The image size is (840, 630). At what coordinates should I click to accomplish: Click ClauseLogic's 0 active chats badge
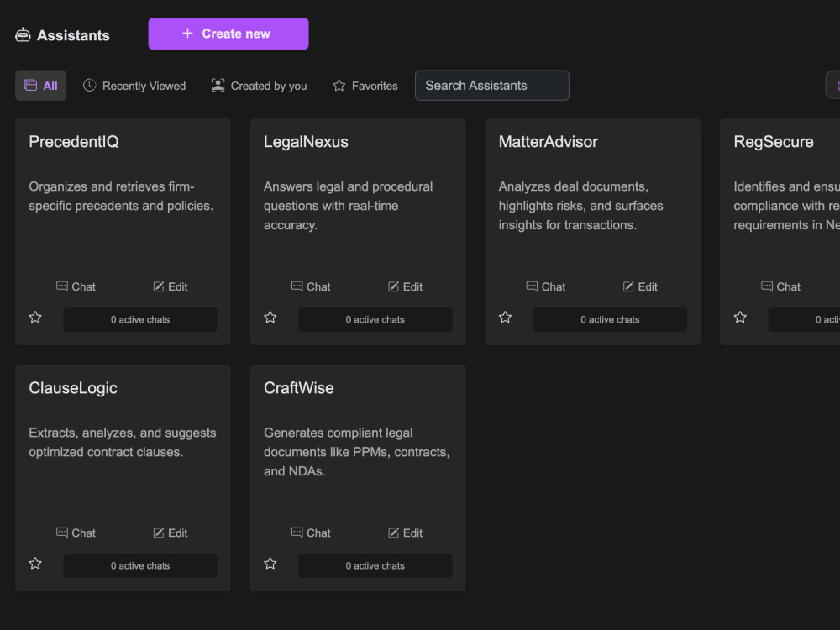pos(140,565)
